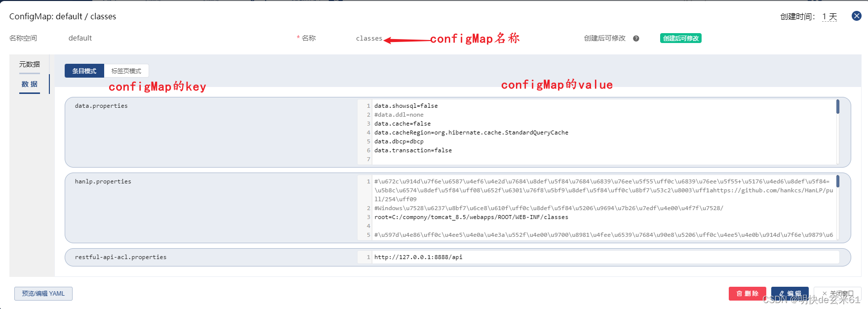Click the 创建时间 1 天 value
868x309 pixels.
tap(830, 17)
